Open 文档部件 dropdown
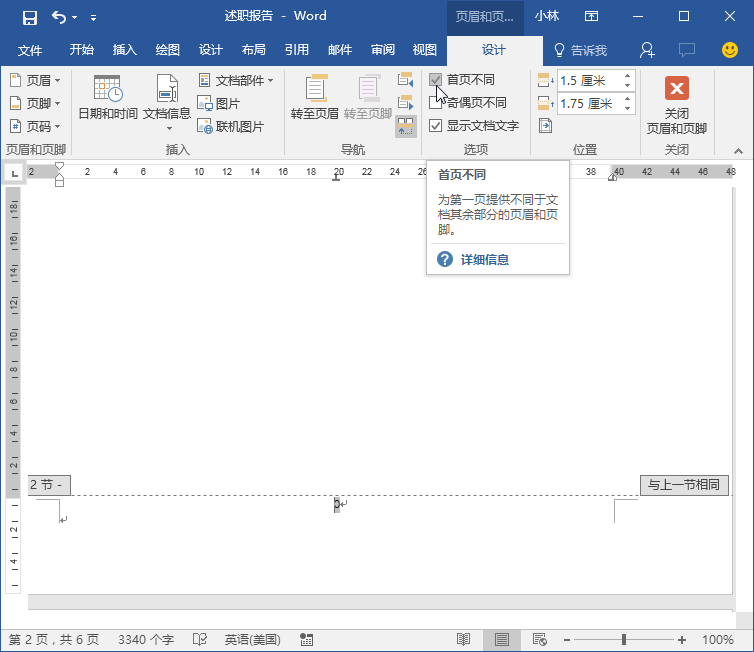 pyautogui.click(x=236, y=80)
